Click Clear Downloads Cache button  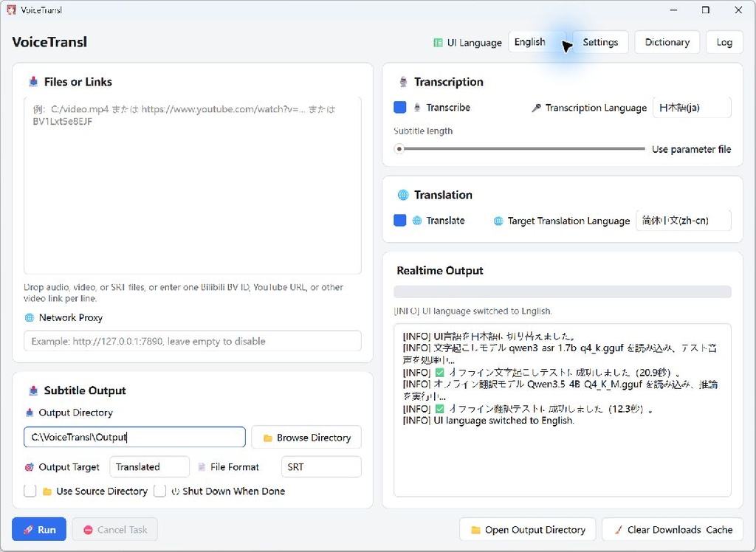pyautogui.click(x=672, y=529)
